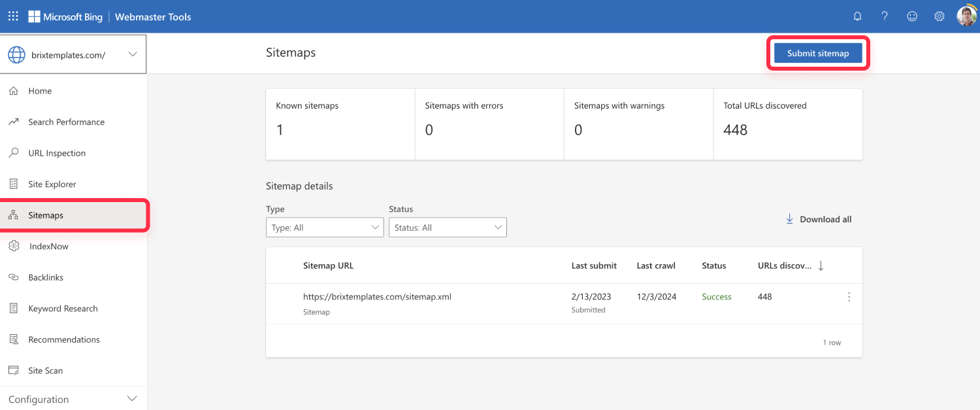This screenshot has width=980, height=410.
Task: Open the Type: All dropdown
Action: [325, 228]
